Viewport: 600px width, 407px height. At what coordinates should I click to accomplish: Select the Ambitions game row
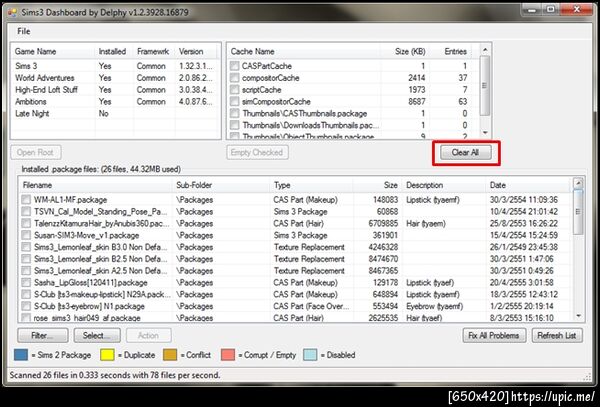pyautogui.click(x=115, y=101)
